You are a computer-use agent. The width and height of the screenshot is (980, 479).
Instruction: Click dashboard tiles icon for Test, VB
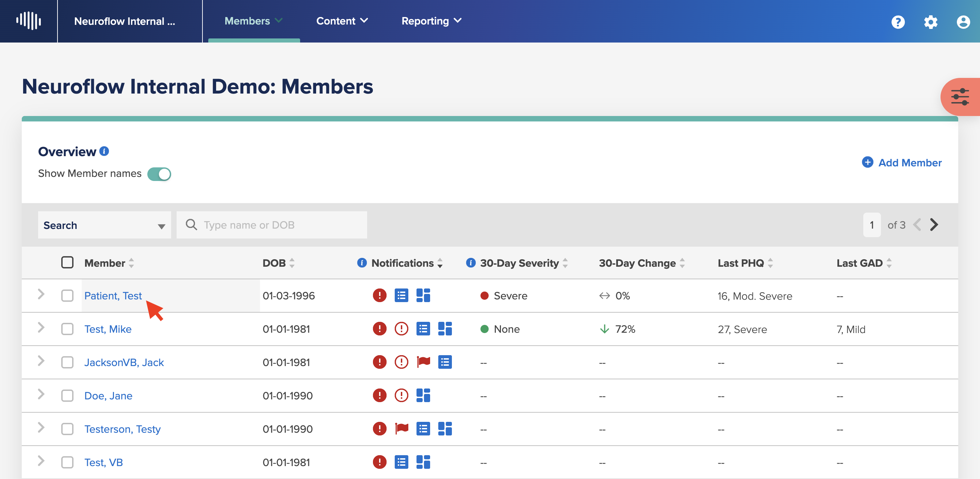[x=423, y=462]
